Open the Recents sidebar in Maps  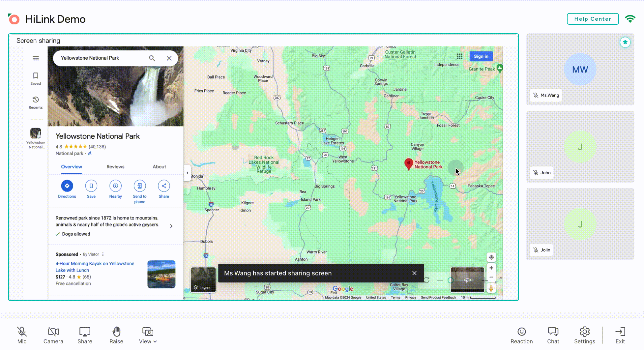[35, 102]
